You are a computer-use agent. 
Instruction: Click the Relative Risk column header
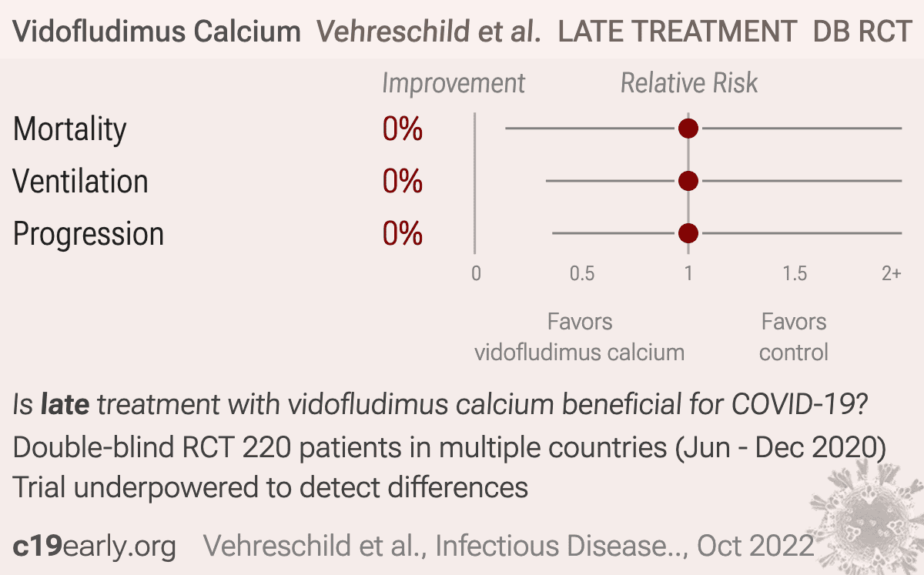click(x=689, y=83)
